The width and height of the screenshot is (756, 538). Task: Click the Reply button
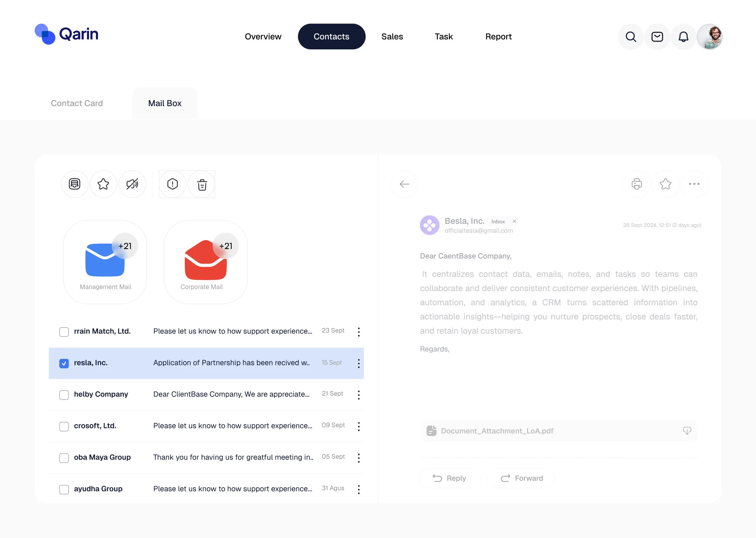click(449, 478)
